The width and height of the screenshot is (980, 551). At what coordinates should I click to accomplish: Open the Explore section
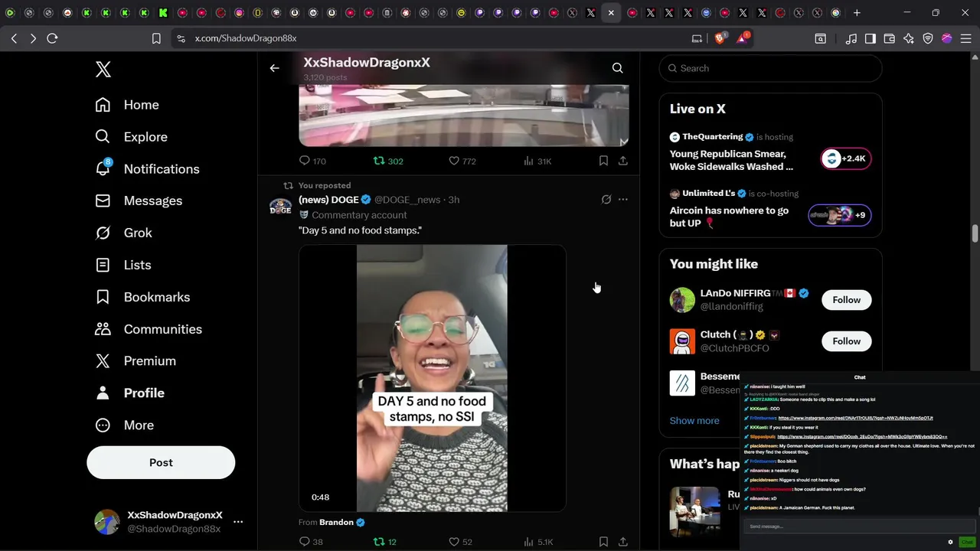[x=131, y=137]
